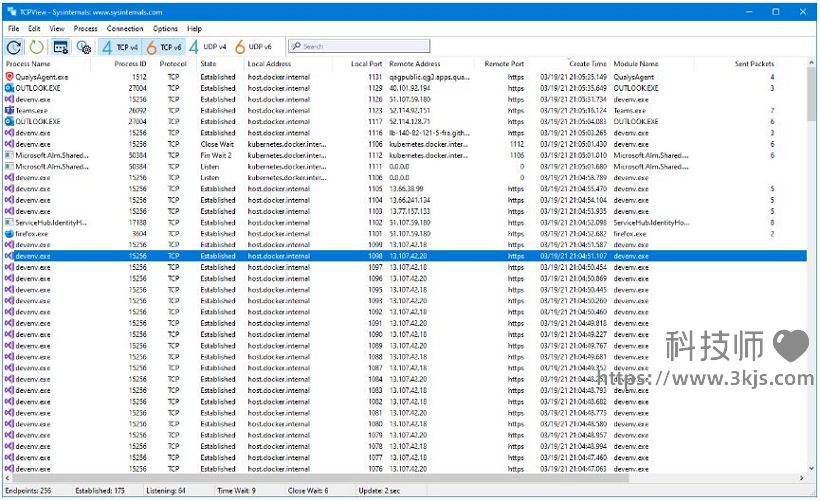Select remote address 13.77.157.133
The height and width of the screenshot is (501, 820).
(409, 211)
